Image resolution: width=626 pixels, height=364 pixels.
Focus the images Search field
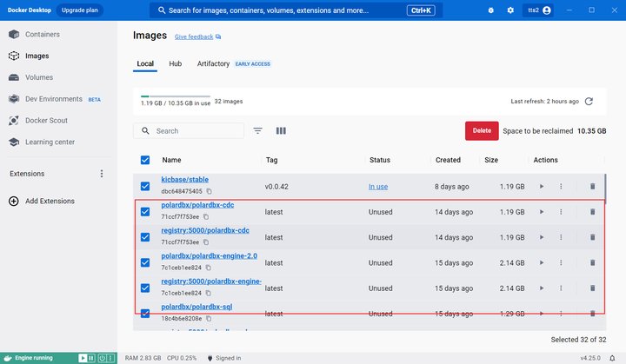coord(189,131)
